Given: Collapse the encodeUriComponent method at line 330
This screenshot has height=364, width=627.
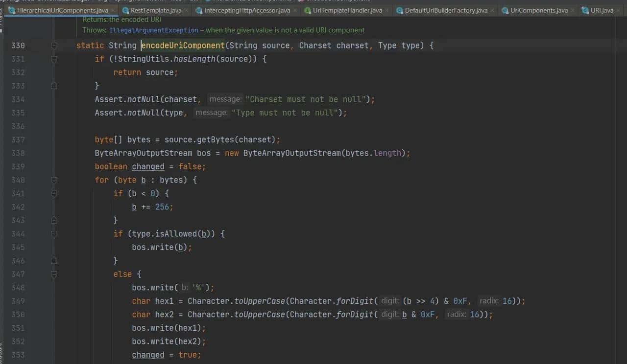Looking at the screenshot, I should [x=54, y=45].
